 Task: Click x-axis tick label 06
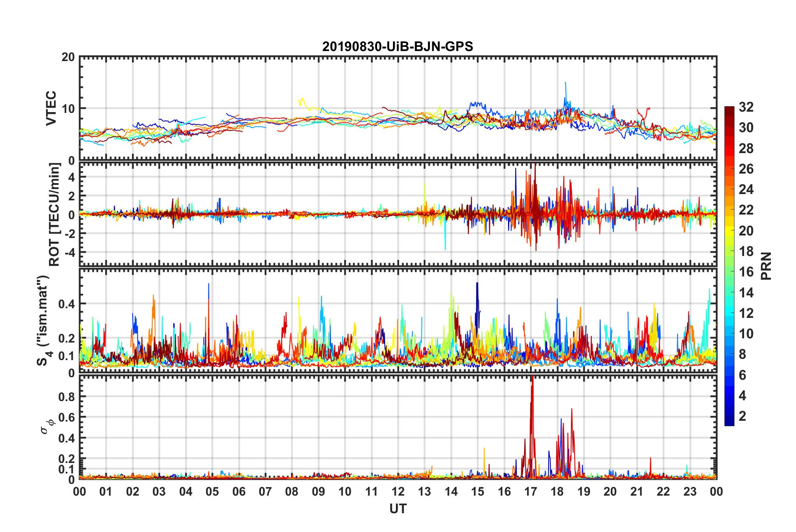(239, 491)
